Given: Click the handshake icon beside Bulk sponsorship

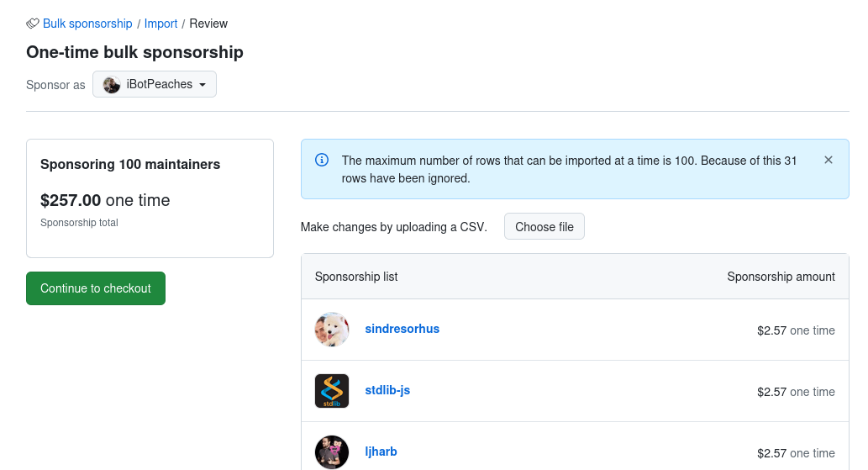Looking at the screenshot, I should tap(33, 24).
